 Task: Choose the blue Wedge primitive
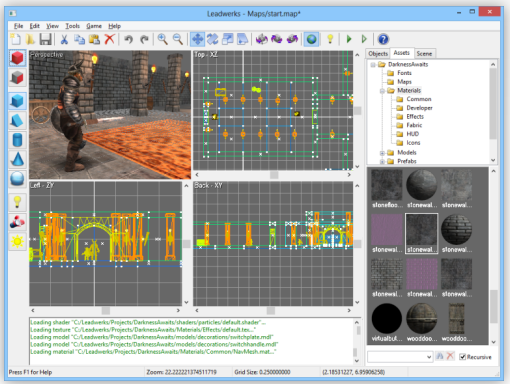(x=17, y=120)
